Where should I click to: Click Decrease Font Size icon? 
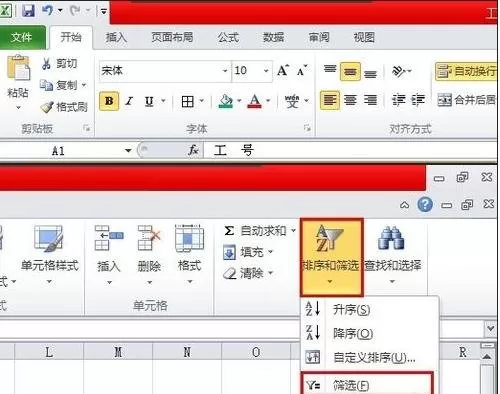click(x=302, y=71)
